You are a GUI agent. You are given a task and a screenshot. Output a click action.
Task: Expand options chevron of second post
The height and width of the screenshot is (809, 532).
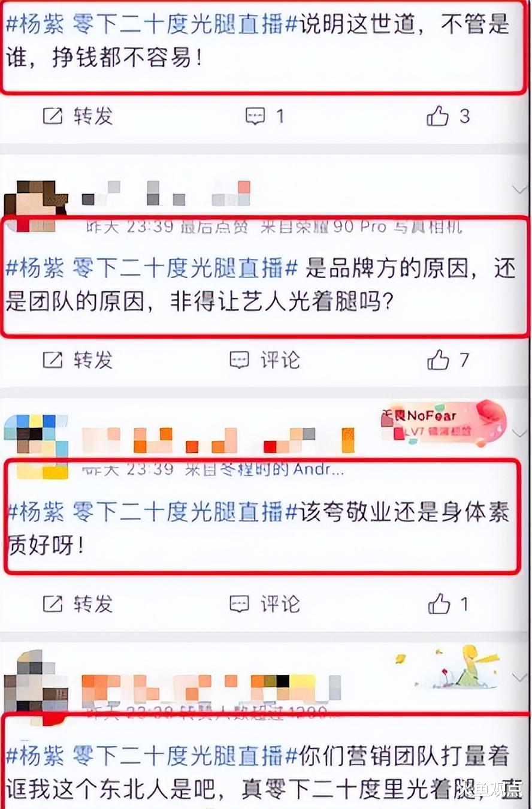pyautogui.click(x=519, y=190)
